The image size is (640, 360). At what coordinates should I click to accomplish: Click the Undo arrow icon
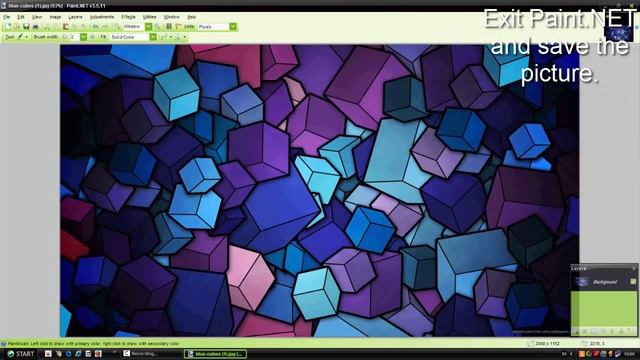[x=96, y=27]
